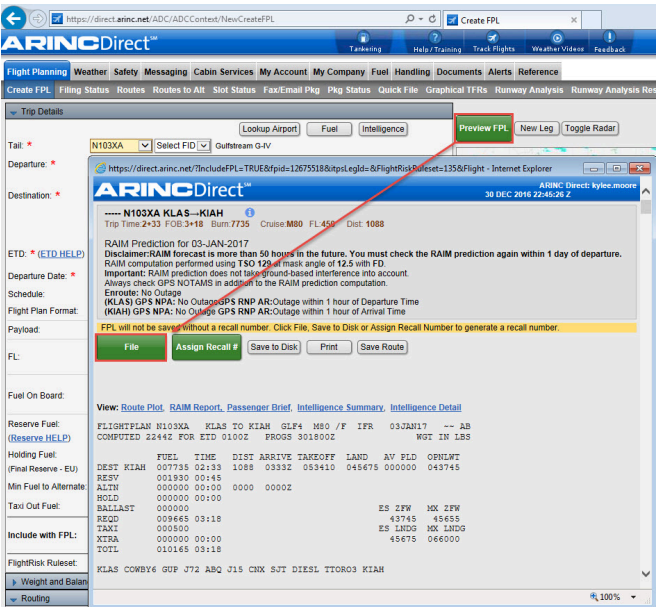
Task: Open the Intelligence Detail link
Action: pyautogui.click(x=426, y=407)
